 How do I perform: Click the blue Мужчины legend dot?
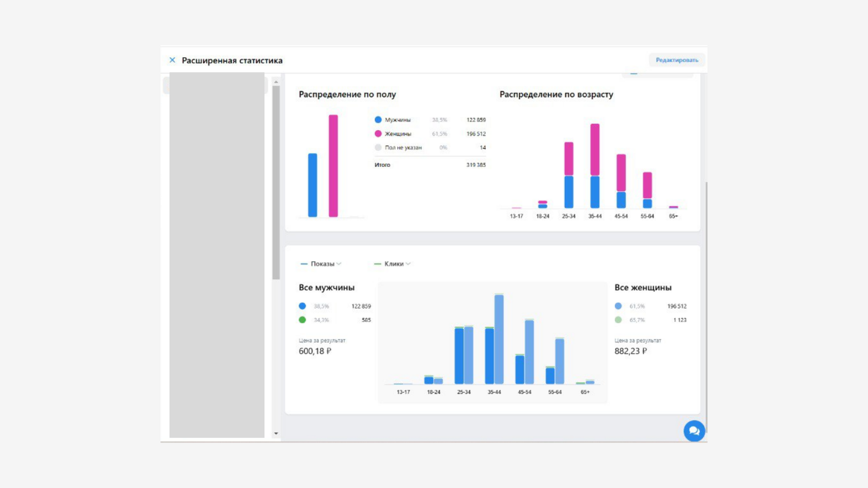(x=378, y=120)
